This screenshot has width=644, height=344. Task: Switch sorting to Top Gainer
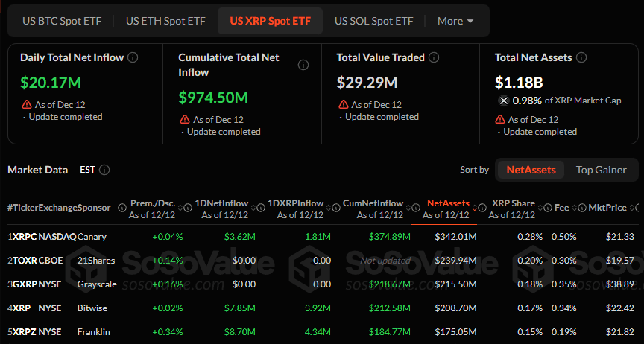602,170
